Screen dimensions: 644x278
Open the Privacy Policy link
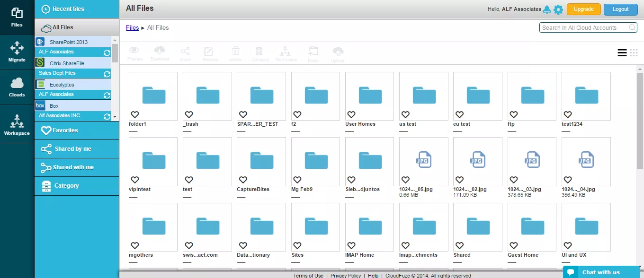pyautogui.click(x=346, y=275)
